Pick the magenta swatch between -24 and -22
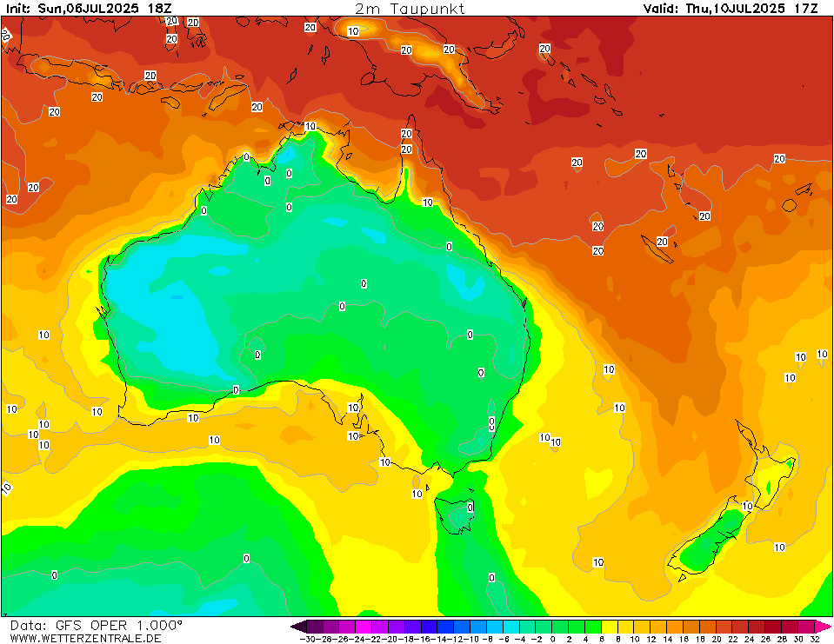This screenshot has width=834, height=644. click(x=364, y=627)
